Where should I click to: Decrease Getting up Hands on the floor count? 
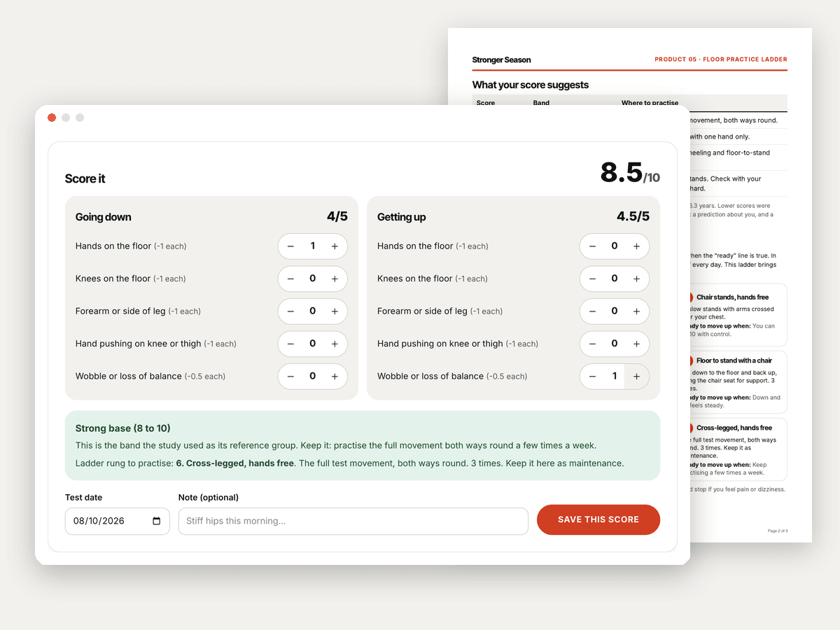tap(592, 246)
